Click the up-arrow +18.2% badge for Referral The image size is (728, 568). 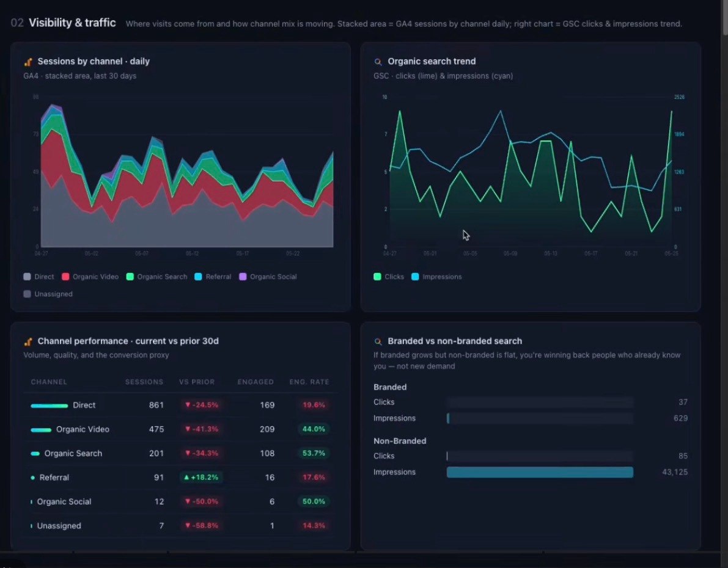201,477
